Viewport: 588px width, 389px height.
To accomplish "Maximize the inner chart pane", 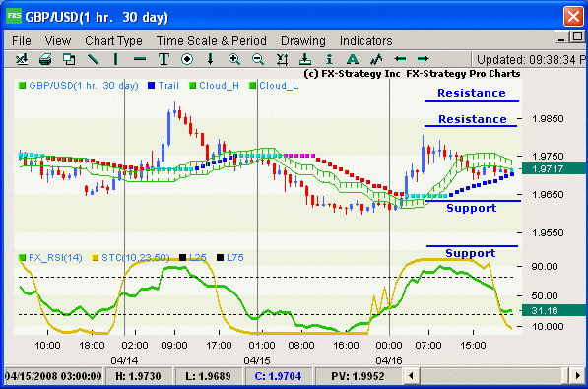I will point(577,36).
